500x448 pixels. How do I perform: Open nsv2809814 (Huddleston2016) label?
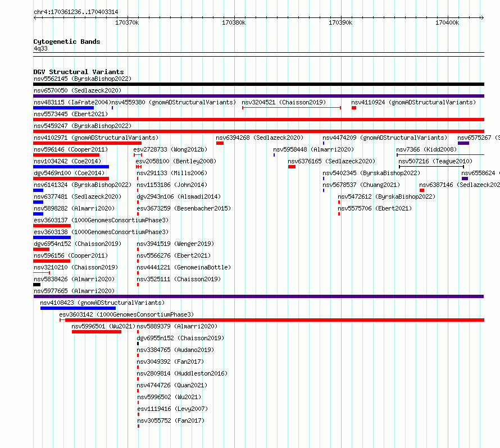pos(182,373)
